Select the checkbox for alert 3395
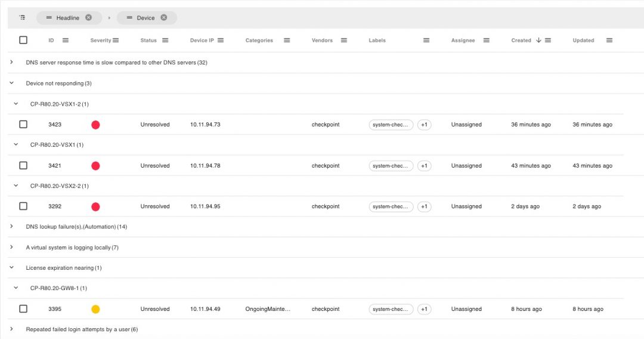This screenshot has height=339, width=644. tap(23, 309)
